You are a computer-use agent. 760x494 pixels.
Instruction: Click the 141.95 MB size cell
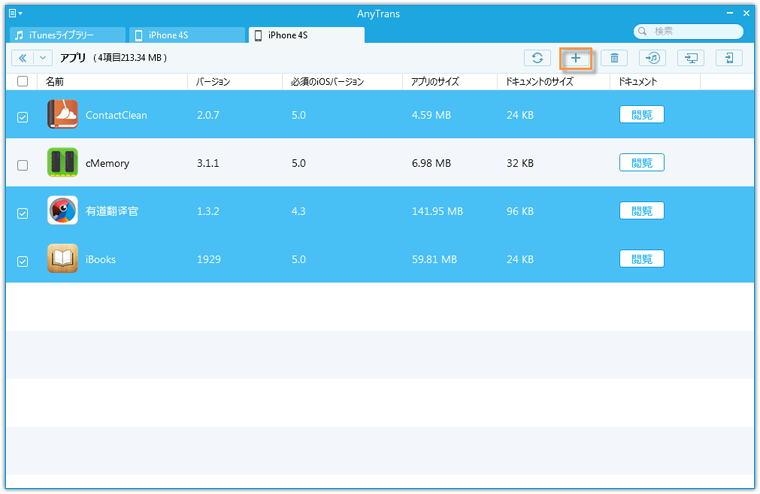(x=437, y=211)
